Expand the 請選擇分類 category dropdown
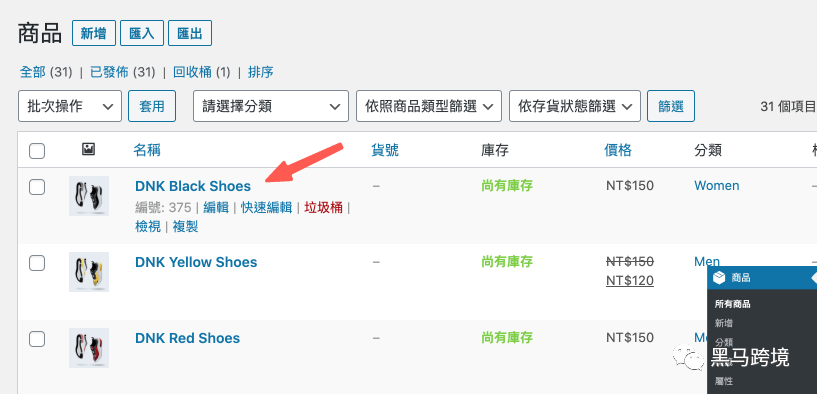The height and width of the screenshot is (394, 817). click(271, 106)
